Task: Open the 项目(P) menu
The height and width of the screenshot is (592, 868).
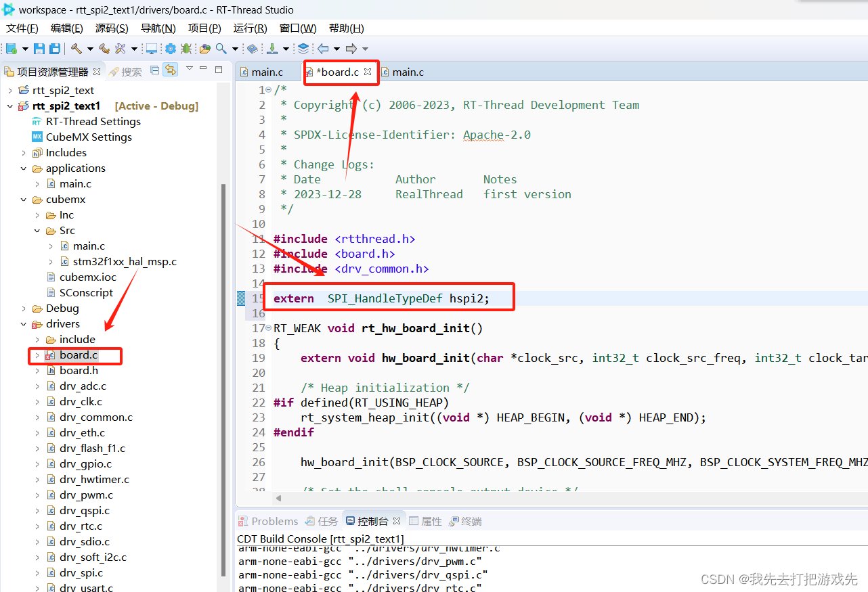Action: [204, 28]
